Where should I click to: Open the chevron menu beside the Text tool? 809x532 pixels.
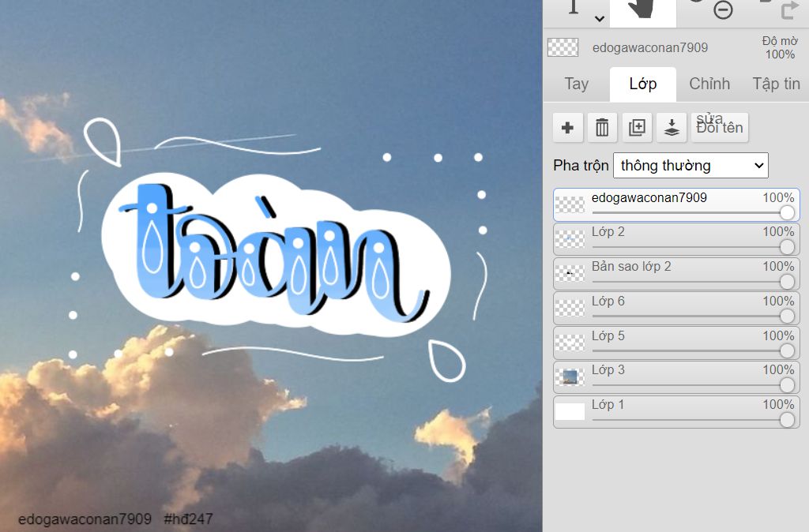(x=599, y=19)
